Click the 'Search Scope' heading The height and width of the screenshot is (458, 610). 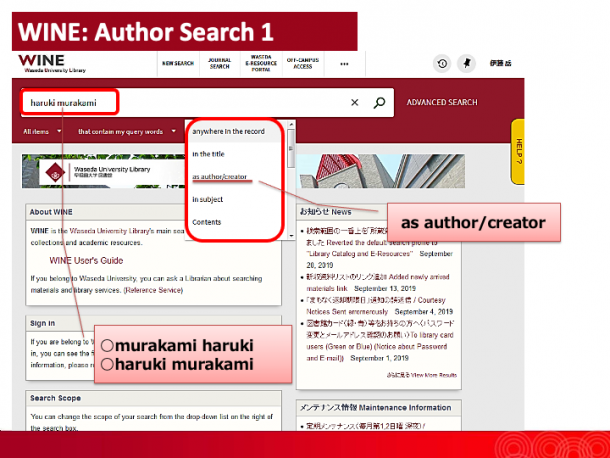tap(56, 398)
